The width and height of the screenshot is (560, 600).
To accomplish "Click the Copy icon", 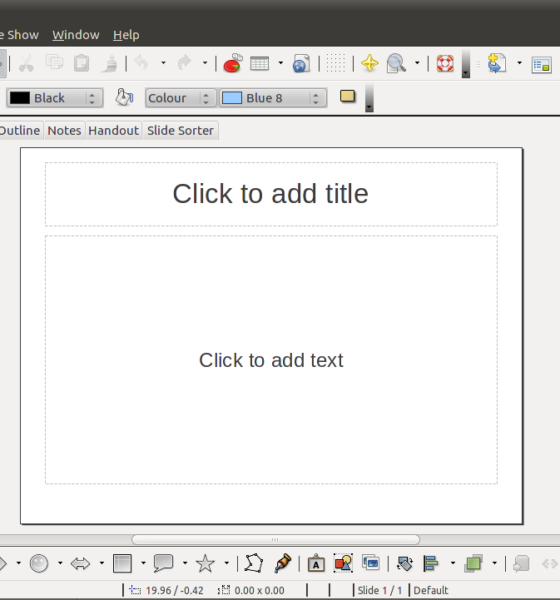I will (x=54, y=62).
